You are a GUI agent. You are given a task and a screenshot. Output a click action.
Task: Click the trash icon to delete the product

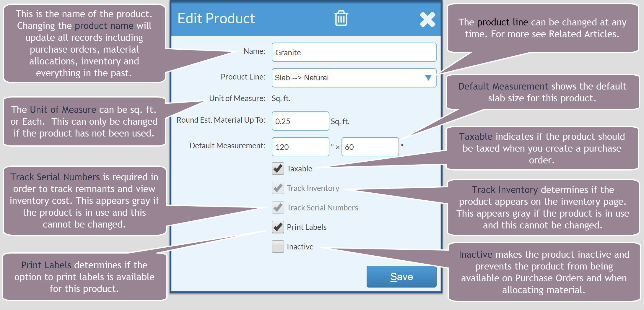341,18
